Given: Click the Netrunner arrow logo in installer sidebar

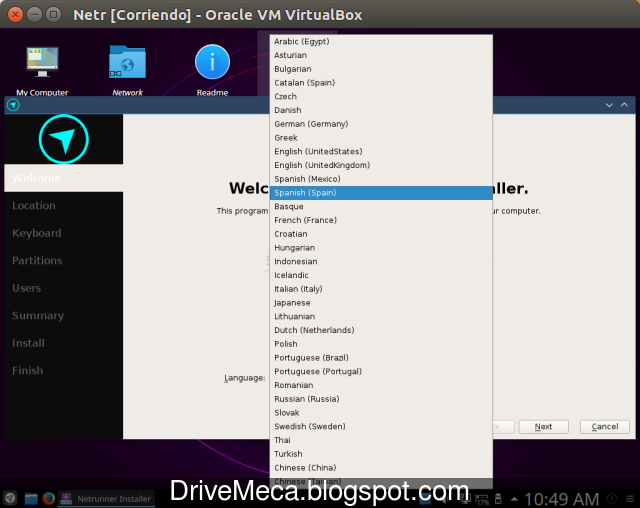Looking at the screenshot, I should pyautogui.click(x=64, y=139).
